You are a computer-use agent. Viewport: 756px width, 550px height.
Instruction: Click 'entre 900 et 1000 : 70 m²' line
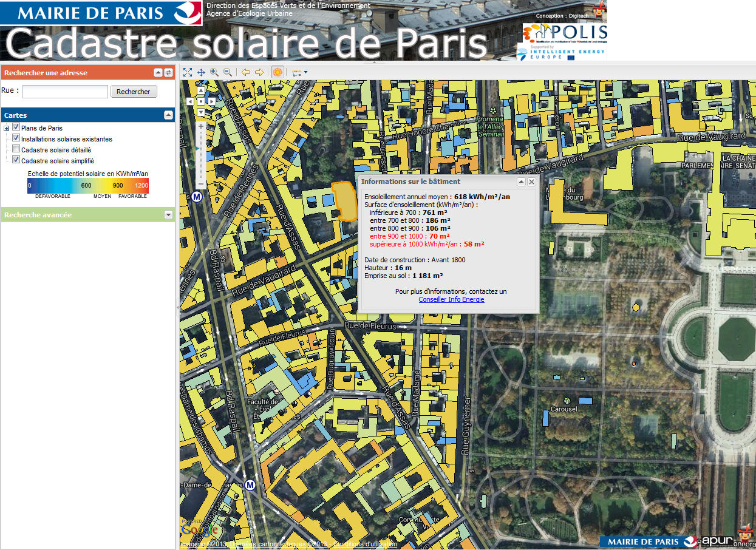coord(410,236)
